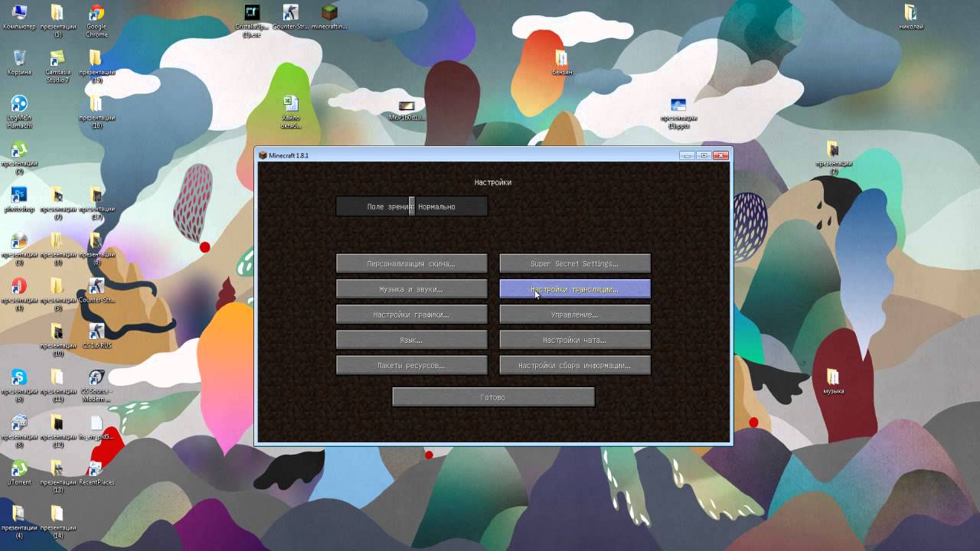Select the николай folder icon
The width and height of the screenshot is (980, 551).
910,17
